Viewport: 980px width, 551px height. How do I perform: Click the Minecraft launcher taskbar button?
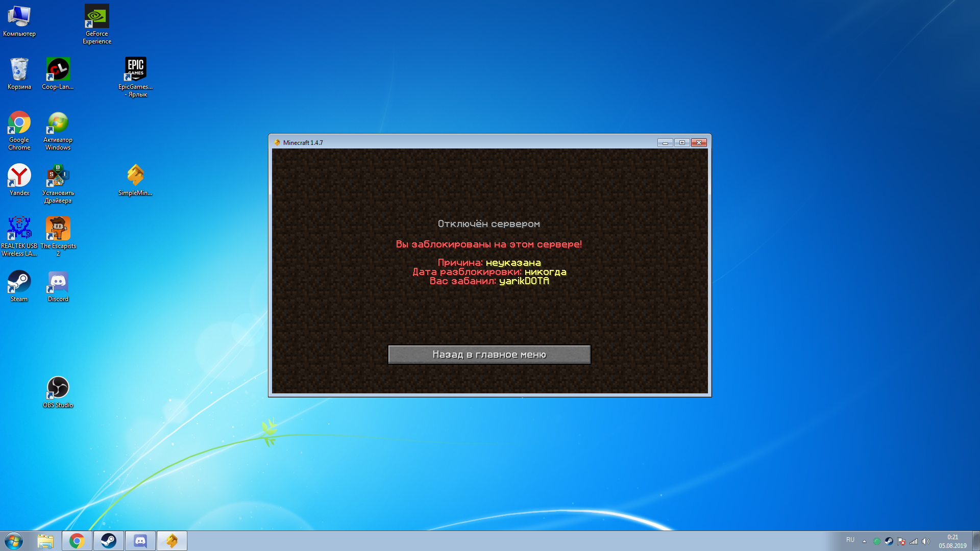point(172,541)
